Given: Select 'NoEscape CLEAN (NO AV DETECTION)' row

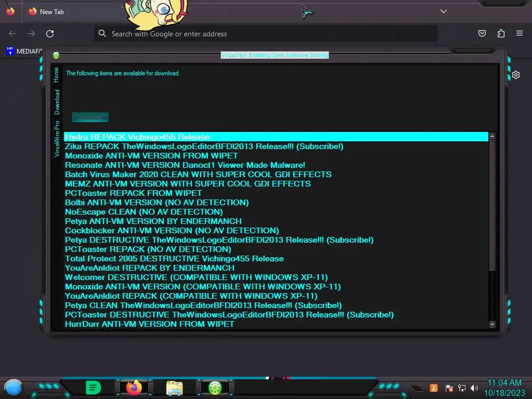Looking at the screenshot, I should (276, 212).
